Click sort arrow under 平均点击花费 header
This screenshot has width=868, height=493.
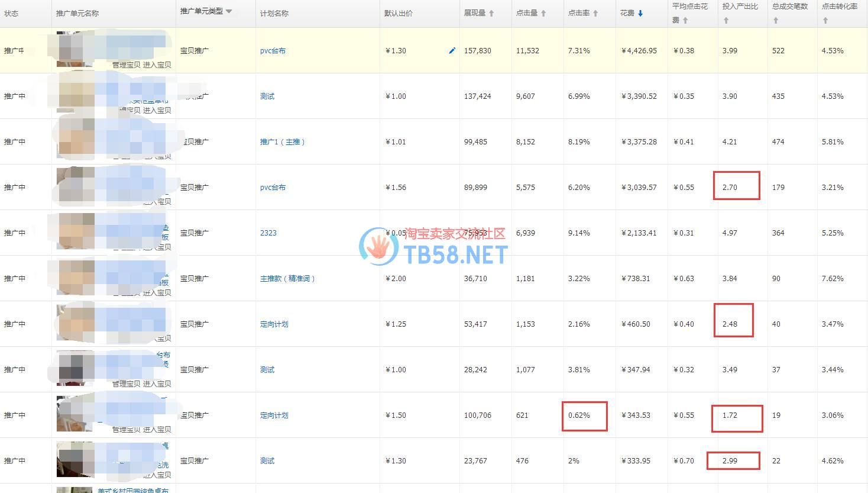click(685, 21)
